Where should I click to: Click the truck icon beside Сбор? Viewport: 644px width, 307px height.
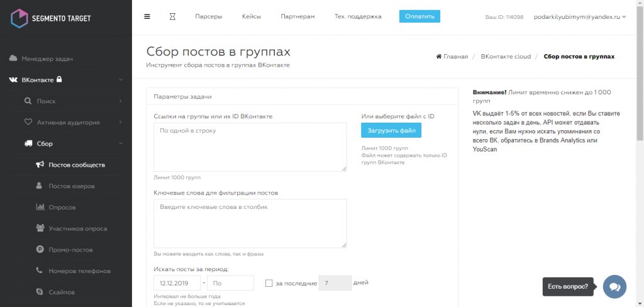click(28, 143)
